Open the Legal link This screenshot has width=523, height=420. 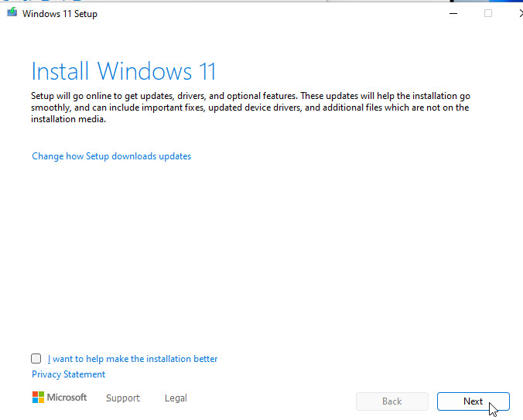[x=176, y=398]
